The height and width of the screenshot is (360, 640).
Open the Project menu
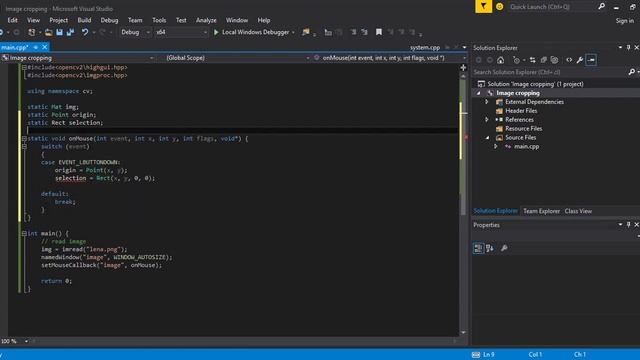click(58, 20)
